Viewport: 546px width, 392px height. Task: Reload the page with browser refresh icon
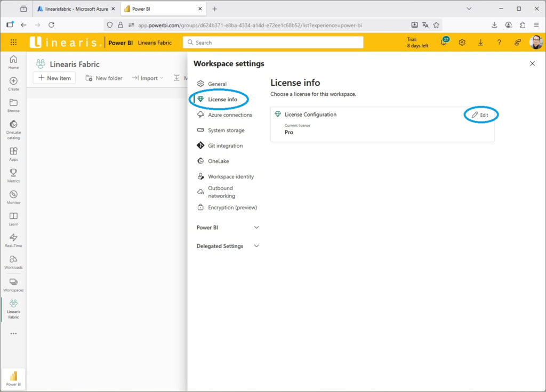(52, 25)
